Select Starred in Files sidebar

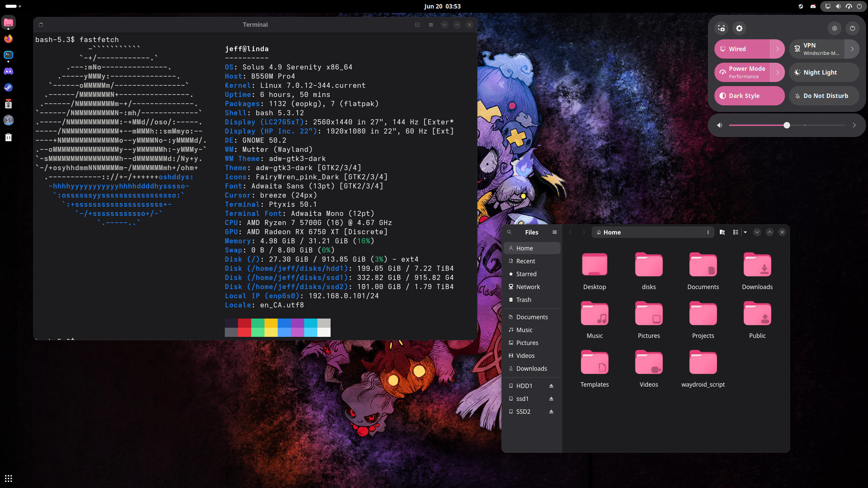[x=532, y=274]
